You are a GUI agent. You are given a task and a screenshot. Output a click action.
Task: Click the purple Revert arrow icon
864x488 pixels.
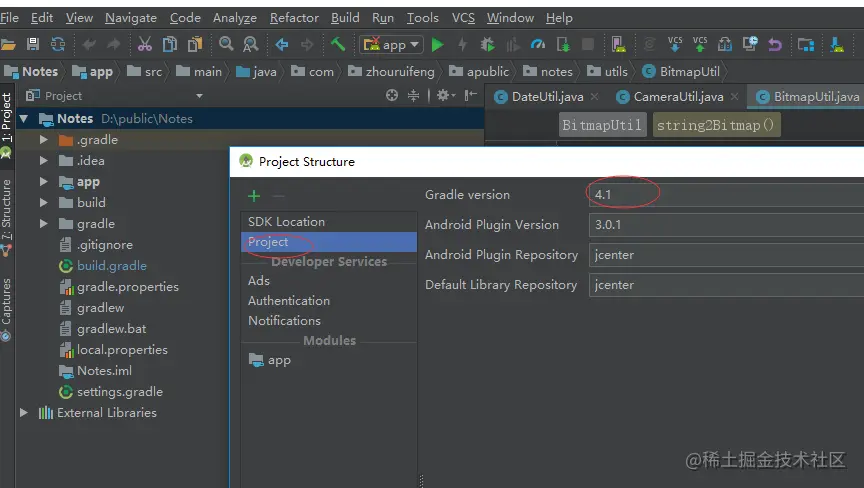[x=775, y=44]
